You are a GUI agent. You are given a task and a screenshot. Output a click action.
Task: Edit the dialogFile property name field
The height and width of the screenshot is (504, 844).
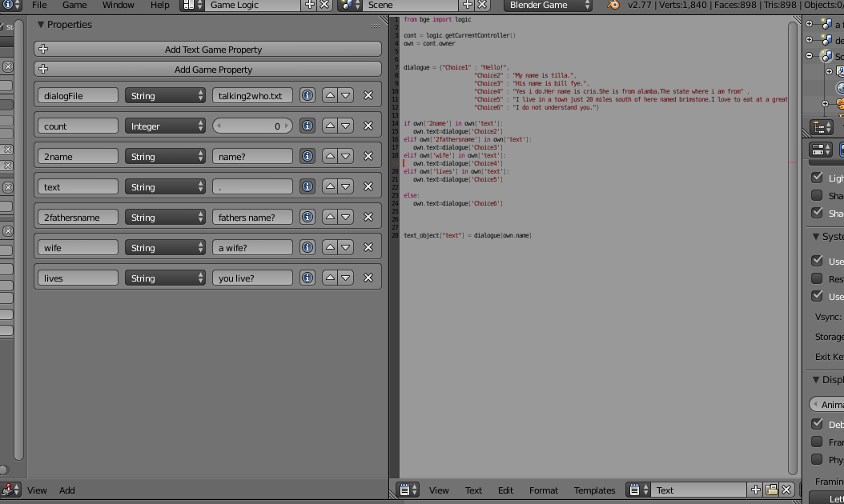(x=78, y=96)
